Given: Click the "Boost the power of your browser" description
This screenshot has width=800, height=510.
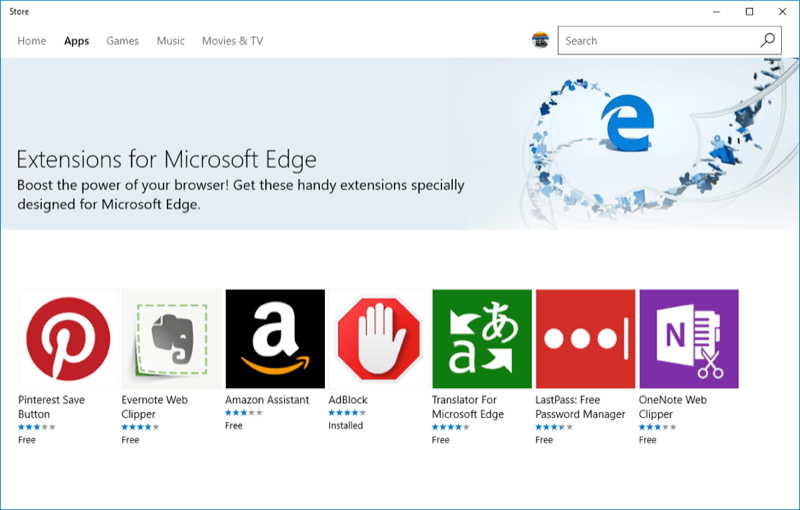Looking at the screenshot, I should 241,194.
